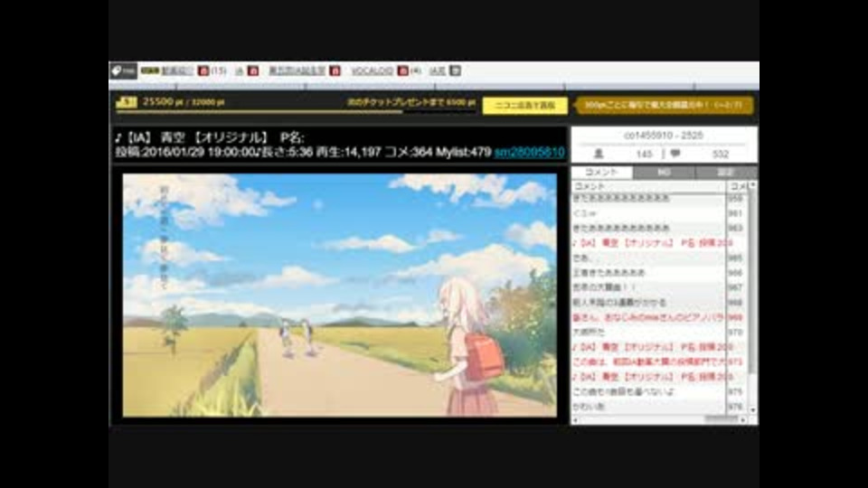Click the points progress bar
868x488 pixels.
click(296, 112)
